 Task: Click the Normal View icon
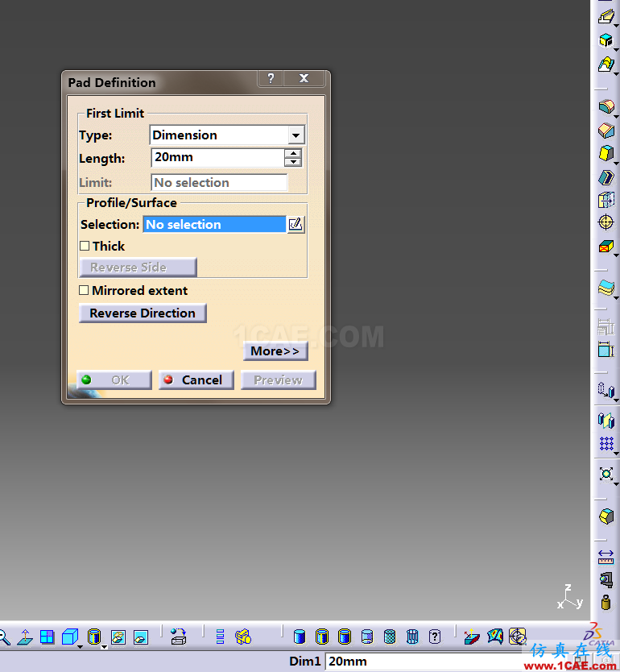coord(25,637)
